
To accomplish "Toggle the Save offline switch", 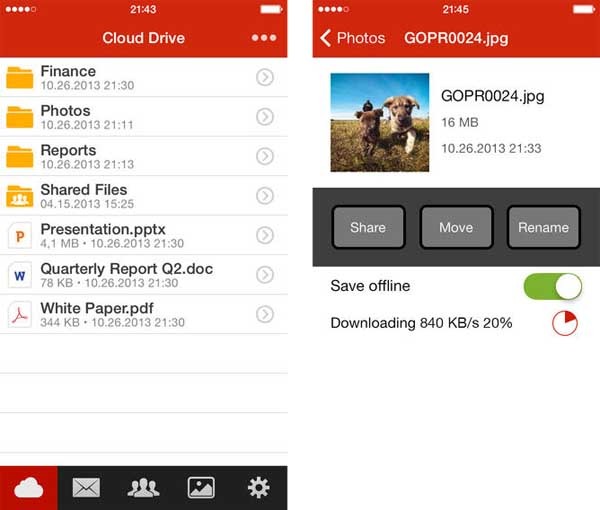I will [552, 286].
